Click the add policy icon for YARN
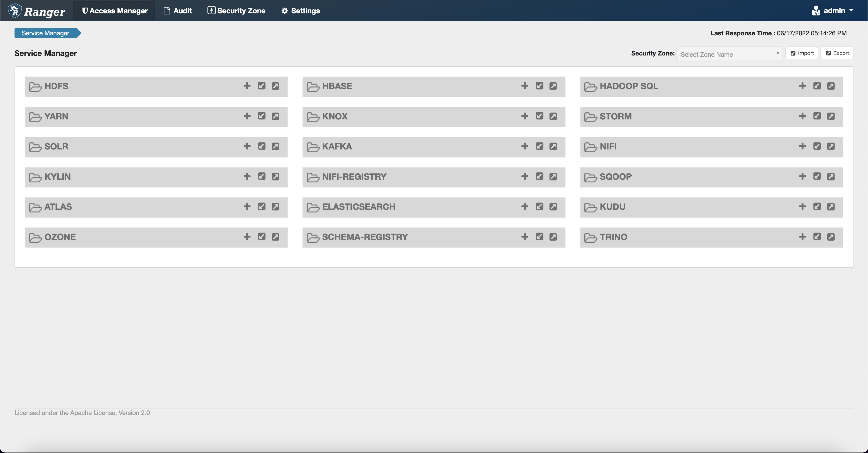Image resolution: width=868 pixels, height=453 pixels. pyautogui.click(x=247, y=117)
